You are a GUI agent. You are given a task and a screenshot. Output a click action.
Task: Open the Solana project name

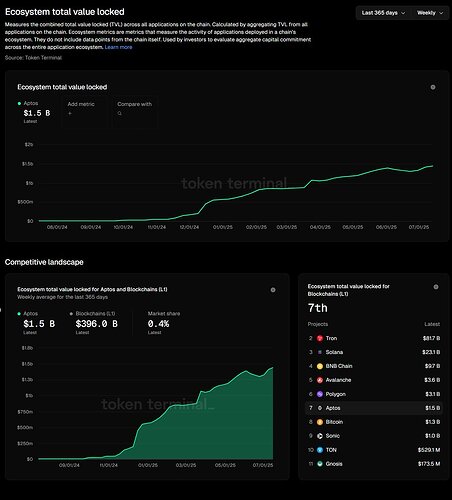pyautogui.click(x=334, y=352)
